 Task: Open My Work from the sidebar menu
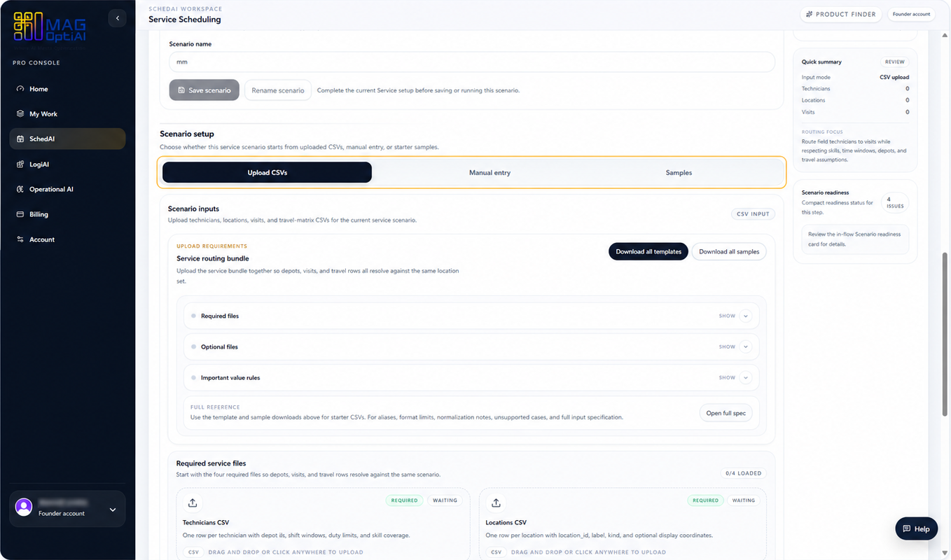[x=67, y=113]
